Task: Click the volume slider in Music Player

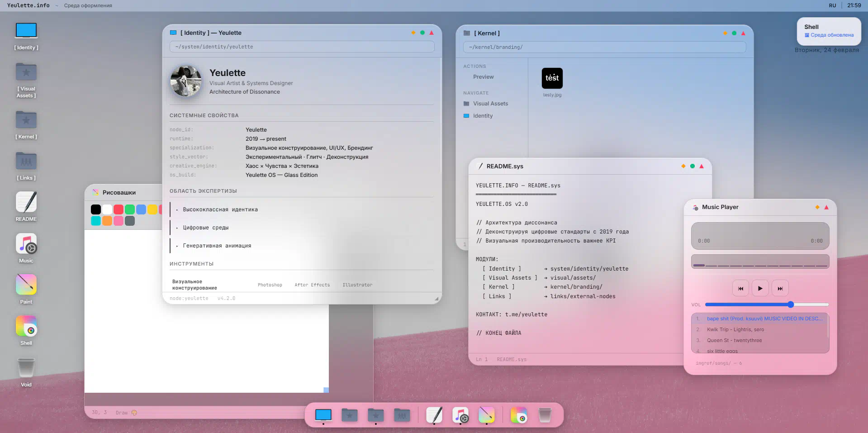Action: click(766, 305)
